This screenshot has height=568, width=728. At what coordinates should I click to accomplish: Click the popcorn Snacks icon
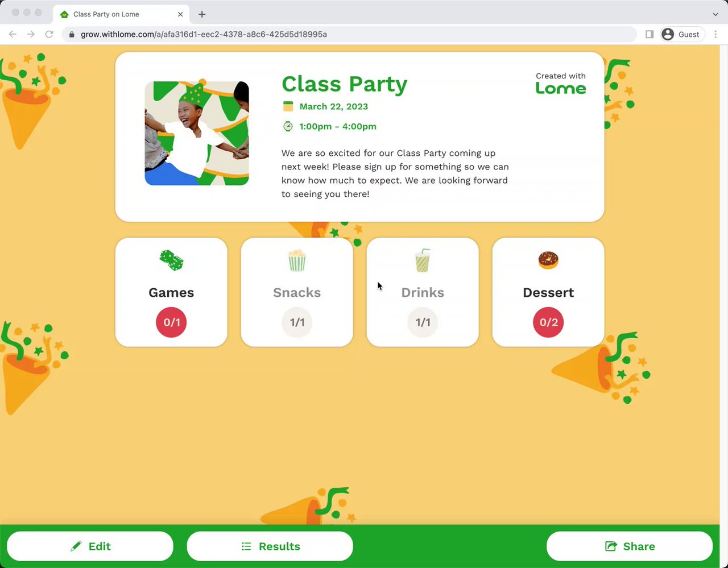tap(297, 260)
